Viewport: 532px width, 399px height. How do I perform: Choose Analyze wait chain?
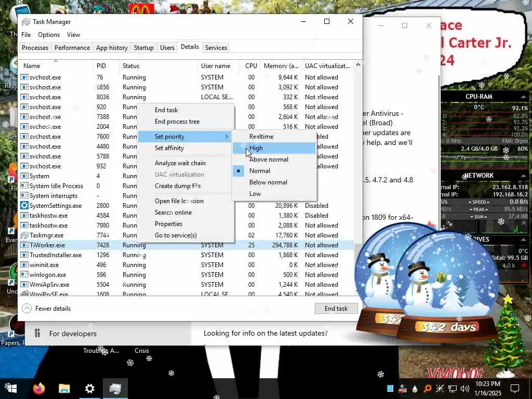click(185, 163)
